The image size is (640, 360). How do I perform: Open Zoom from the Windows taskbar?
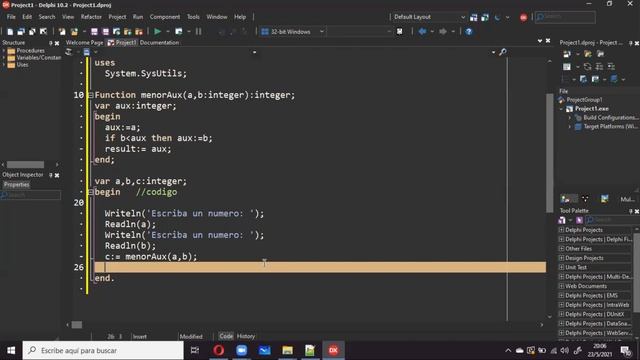(242, 350)
